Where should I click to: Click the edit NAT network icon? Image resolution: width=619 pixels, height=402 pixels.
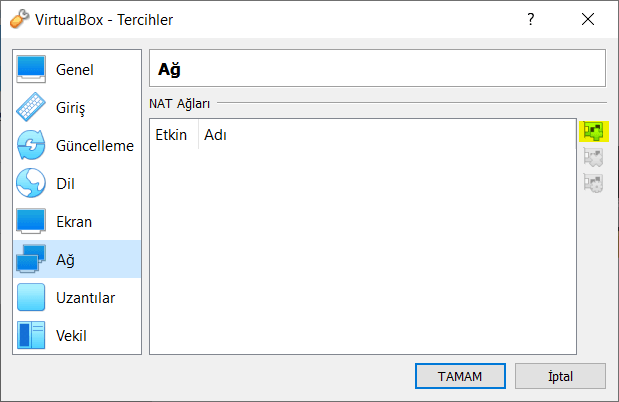pos(594,183)
